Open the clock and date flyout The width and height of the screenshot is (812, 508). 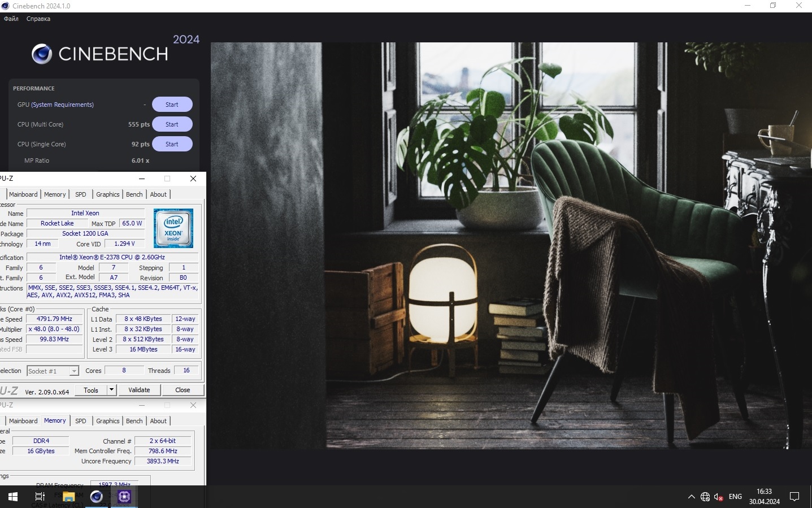(765, 497)
